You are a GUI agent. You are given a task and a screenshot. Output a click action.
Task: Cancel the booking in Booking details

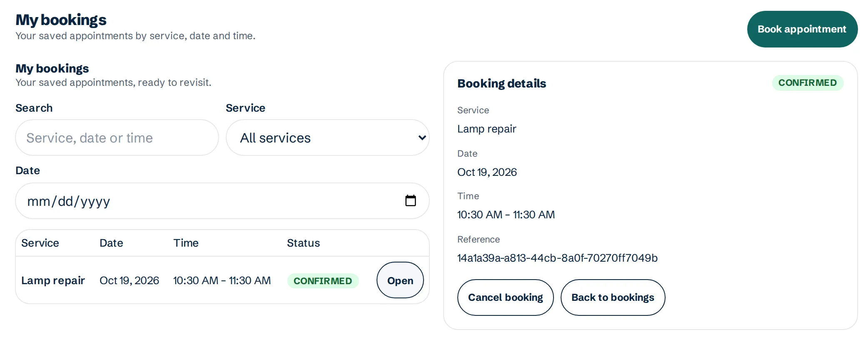[505, 297]
